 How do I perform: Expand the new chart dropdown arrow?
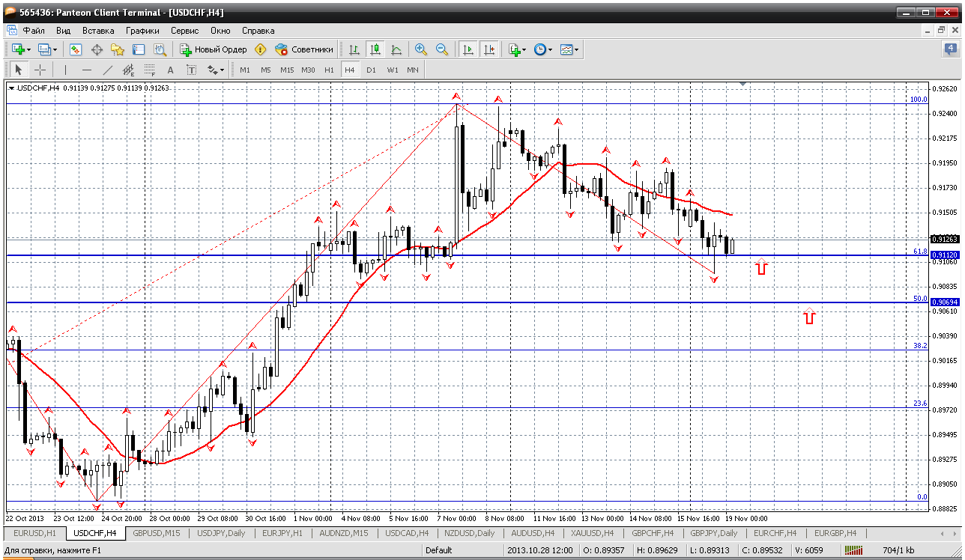pyautogui.click(x=28, y=49)
